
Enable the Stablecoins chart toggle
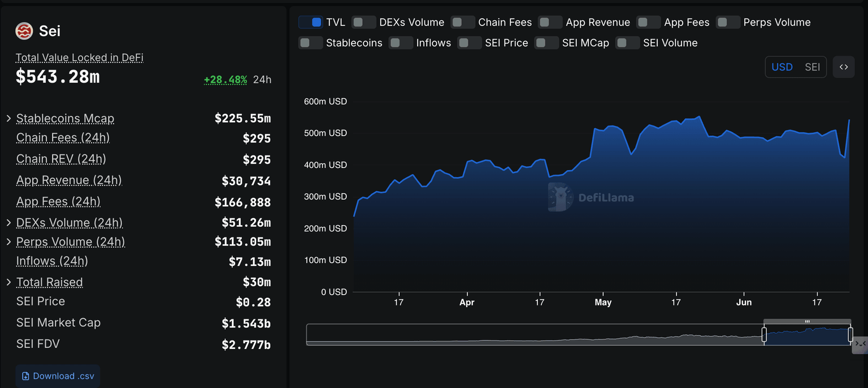point(310,42)
